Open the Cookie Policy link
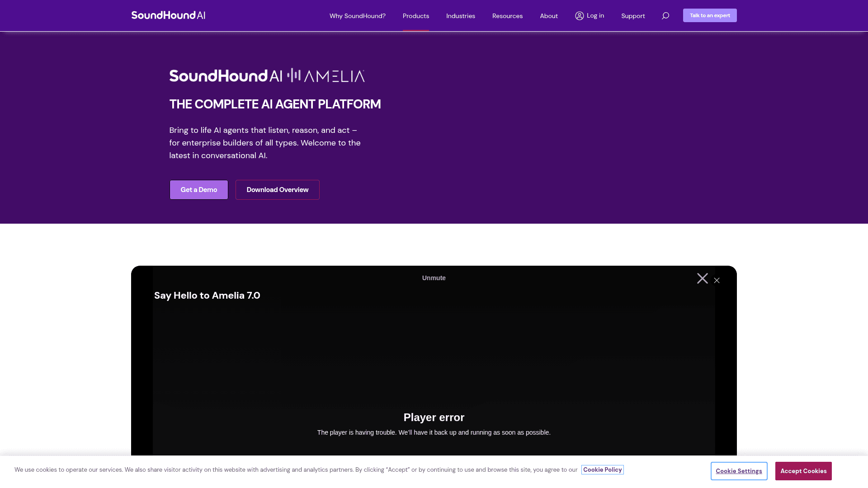868x488 pixels. point(603,470)
